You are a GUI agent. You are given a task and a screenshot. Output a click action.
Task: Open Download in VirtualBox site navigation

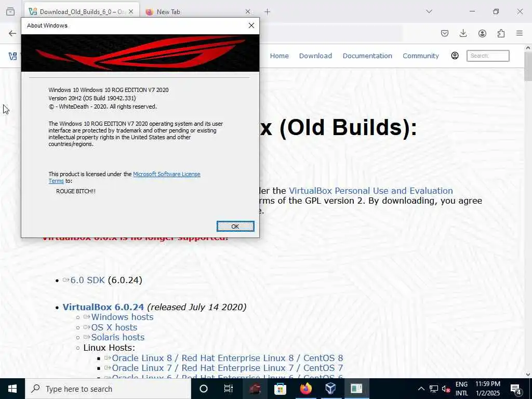tap(315, 56)
